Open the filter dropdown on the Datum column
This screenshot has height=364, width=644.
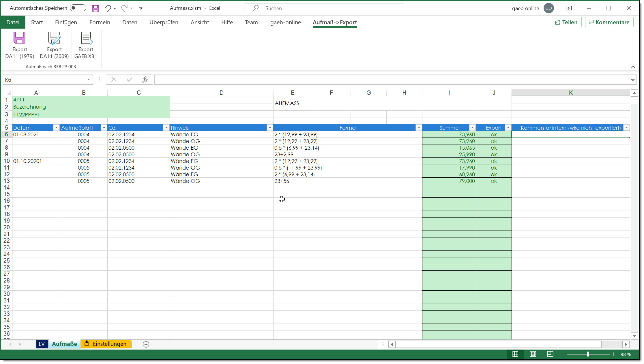tap(56, 127)
